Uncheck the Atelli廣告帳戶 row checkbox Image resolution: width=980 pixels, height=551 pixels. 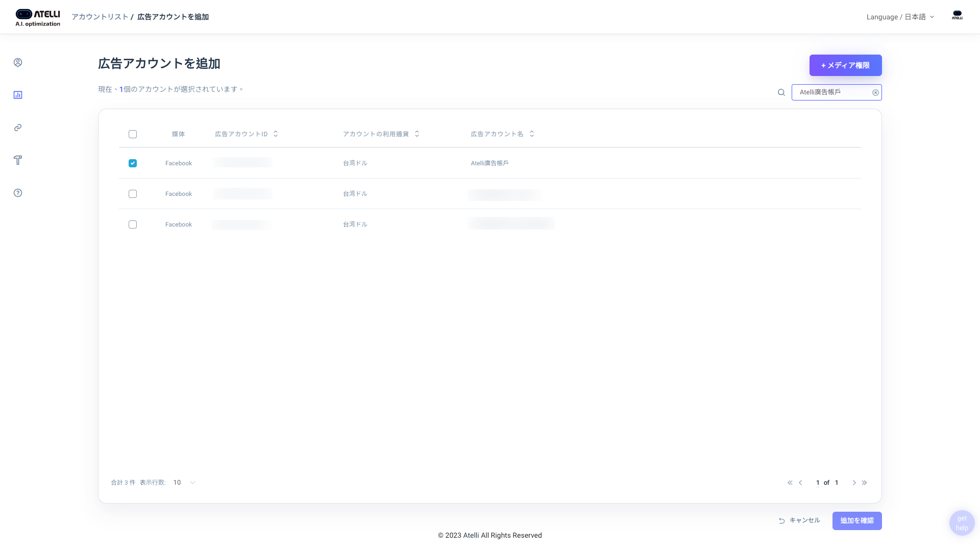click(x=133, y=163)
